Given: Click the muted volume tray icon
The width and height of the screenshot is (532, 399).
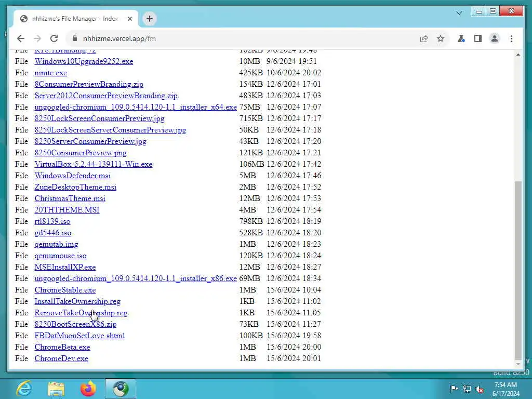Looking at the screenshot, I should coord(480,389).
